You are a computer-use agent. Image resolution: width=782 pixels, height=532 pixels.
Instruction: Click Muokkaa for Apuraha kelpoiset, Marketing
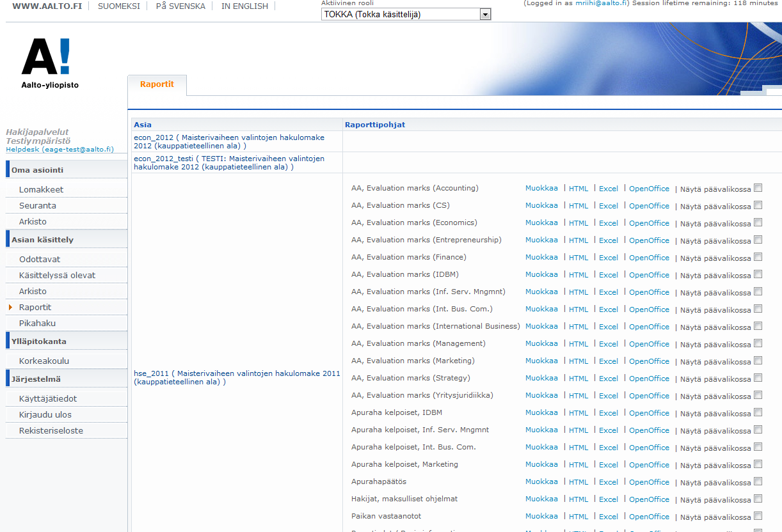pos(541,464)
